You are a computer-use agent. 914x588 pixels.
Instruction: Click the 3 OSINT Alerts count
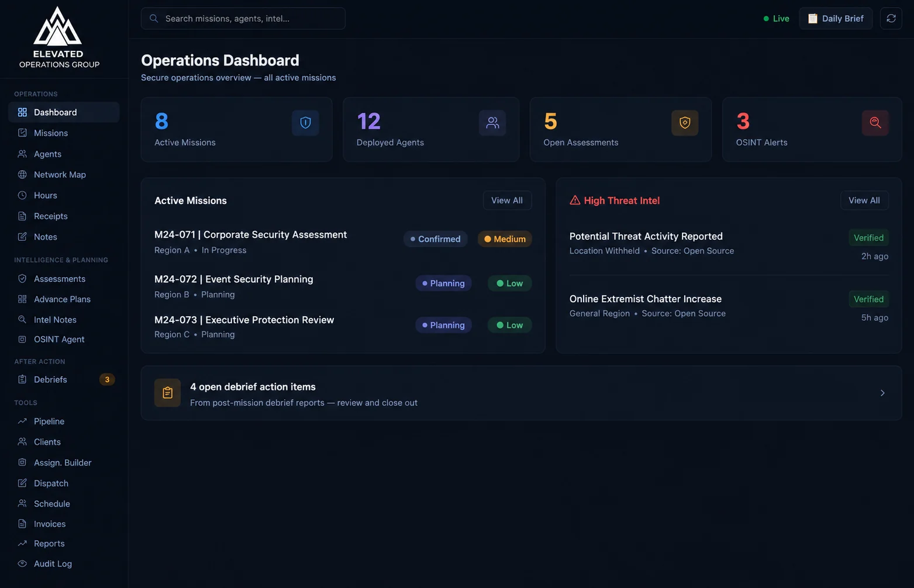coord(743,122)
